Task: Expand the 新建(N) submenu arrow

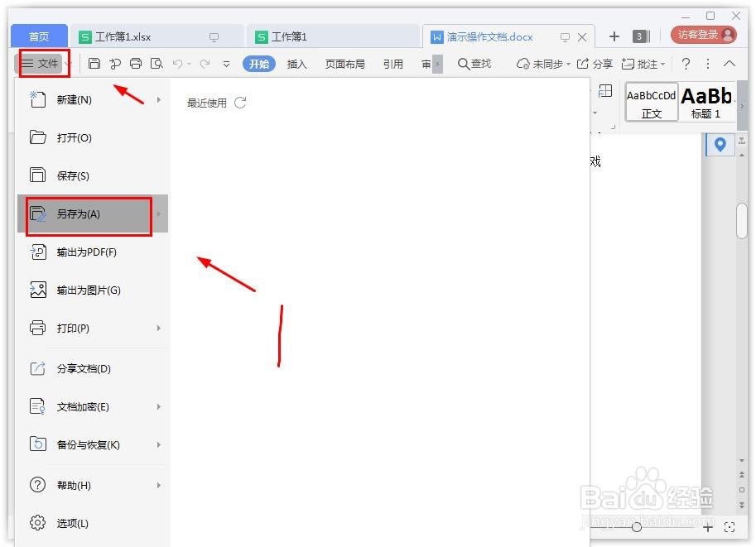Action: point(157,100)
